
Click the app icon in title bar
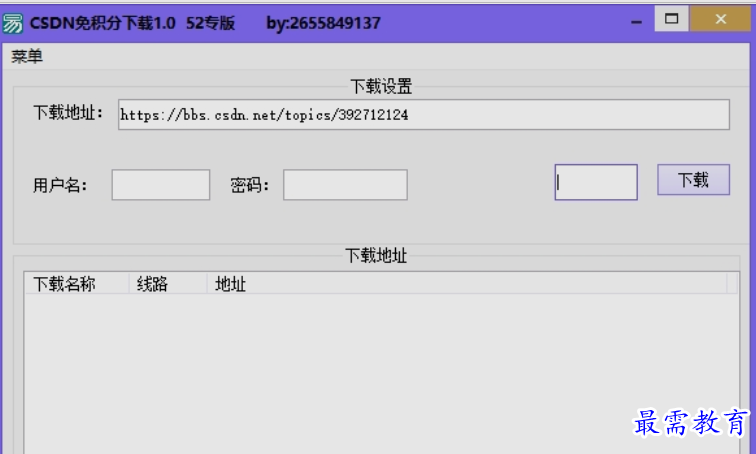(12, 23)
